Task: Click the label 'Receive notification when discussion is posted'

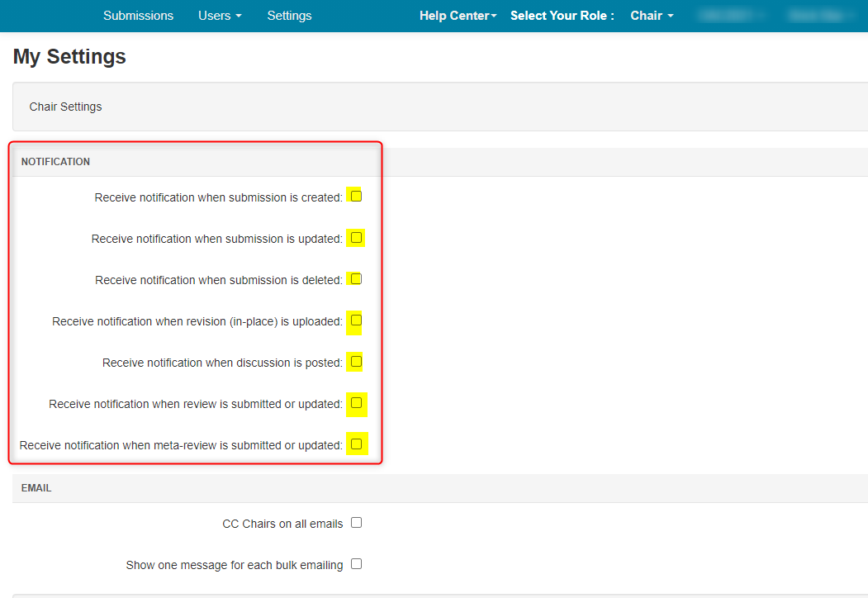Action: pyautogui.click(x=222, y=363)
